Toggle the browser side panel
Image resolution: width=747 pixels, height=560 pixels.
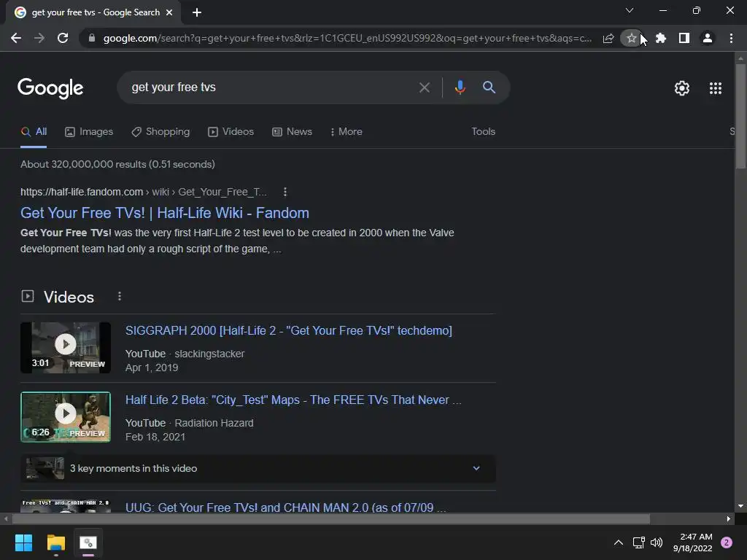684,38
